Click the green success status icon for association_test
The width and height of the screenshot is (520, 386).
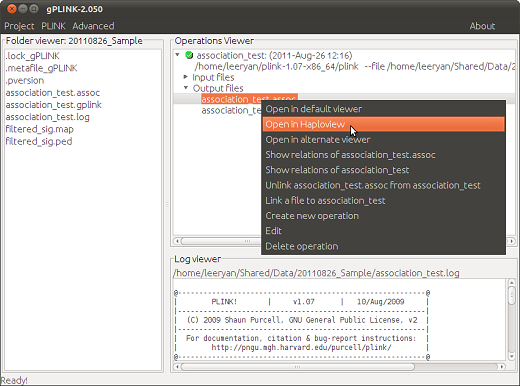click(x=189, y=55)
